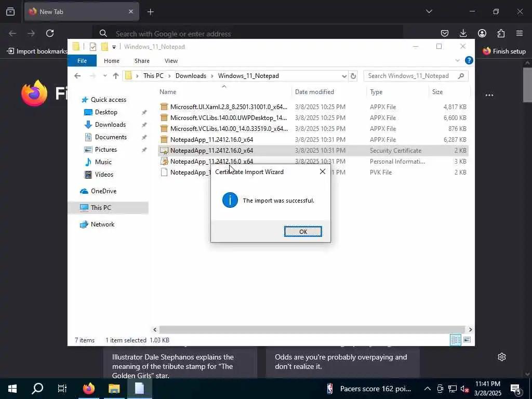Select OneDrive in navigation pane
Screen dimensions: 532x399
[x=103, y=191]
